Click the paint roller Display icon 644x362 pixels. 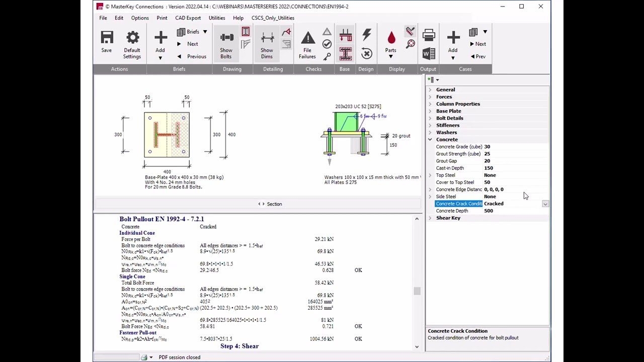[x=410, y=32]
